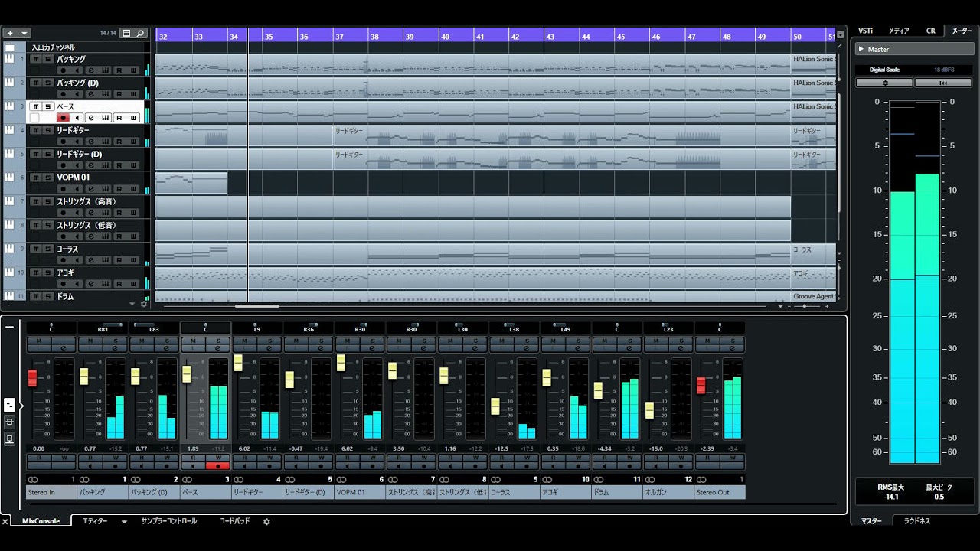Mute the バッキング channel in MixConsole
Viewport: 980px width, 551px height.
point(90,340)
